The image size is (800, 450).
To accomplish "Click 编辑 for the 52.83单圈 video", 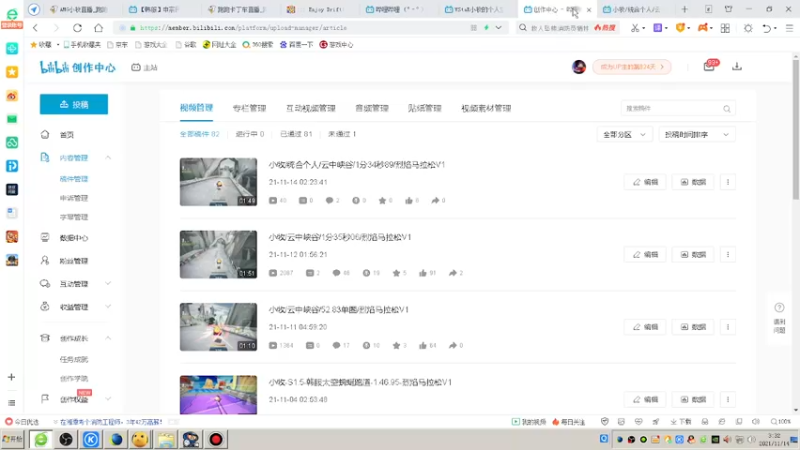I will click(645, 327).
